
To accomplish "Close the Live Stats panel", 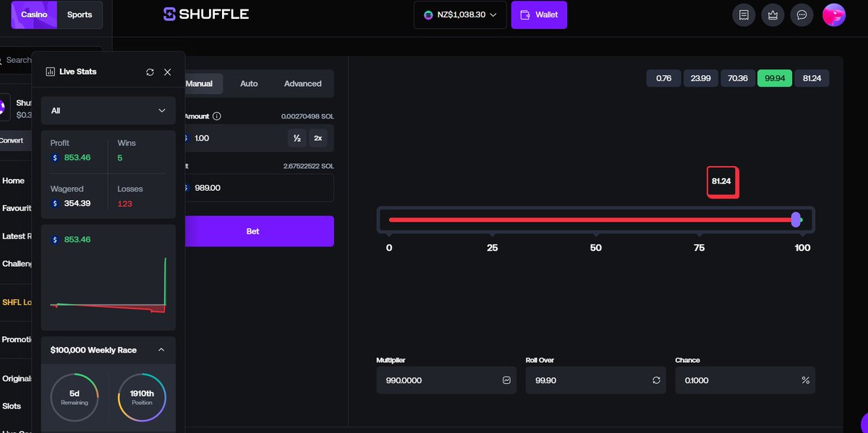I will [167, 72].
